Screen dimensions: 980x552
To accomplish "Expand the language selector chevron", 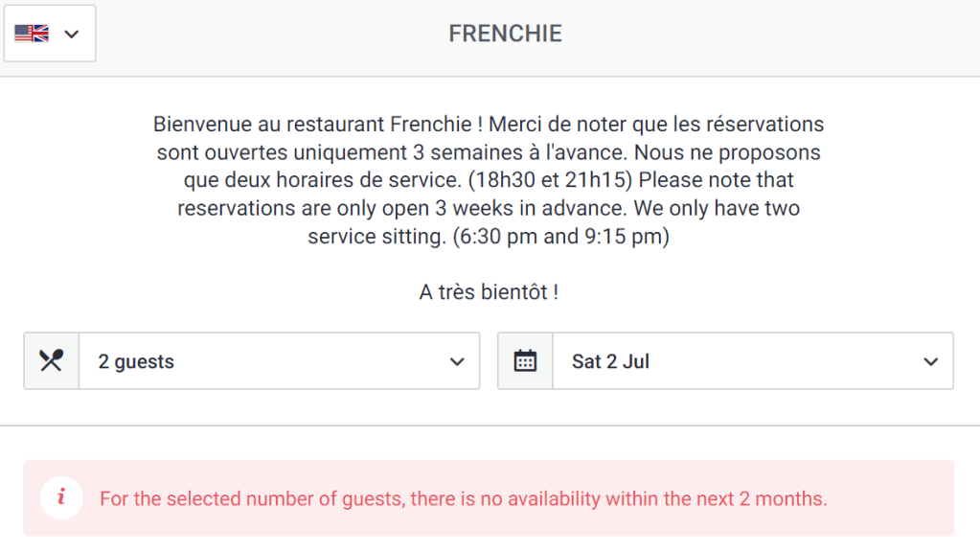I will (x=71, y=34).
